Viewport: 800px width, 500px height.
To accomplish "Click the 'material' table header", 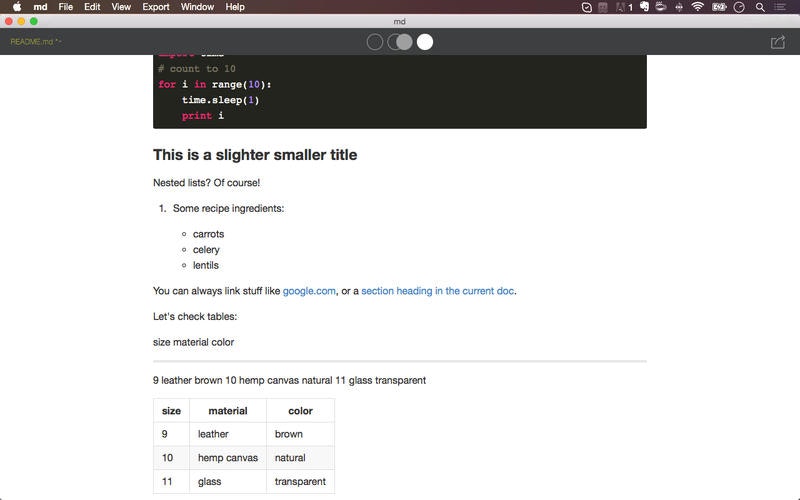I will [228, 411].
